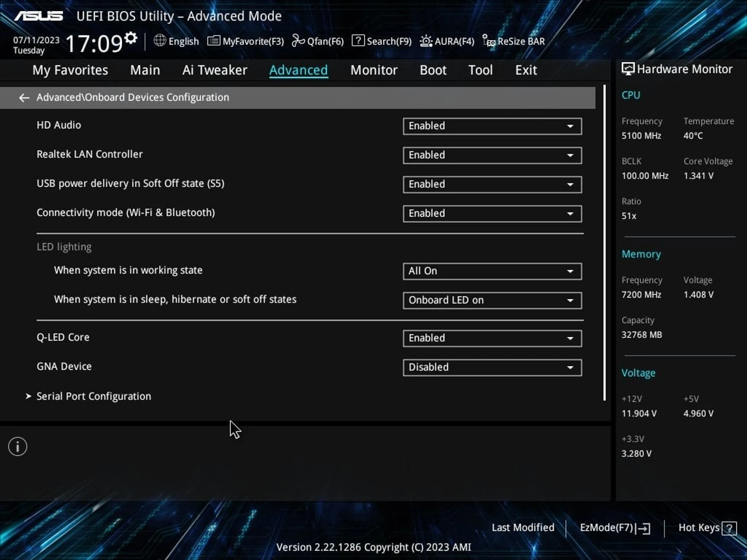The width and height of the screenshot is (747, 560).
Task: Click the 17:09 clock display
Action: (x=94, y=43)
